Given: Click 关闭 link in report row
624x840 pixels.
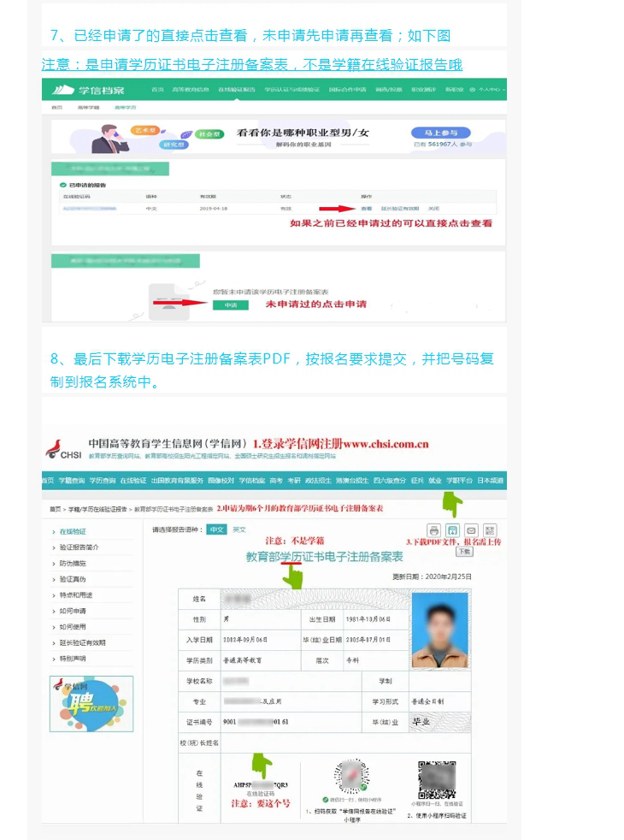Looking at the screenshot, I should click(x=434, y=209).
